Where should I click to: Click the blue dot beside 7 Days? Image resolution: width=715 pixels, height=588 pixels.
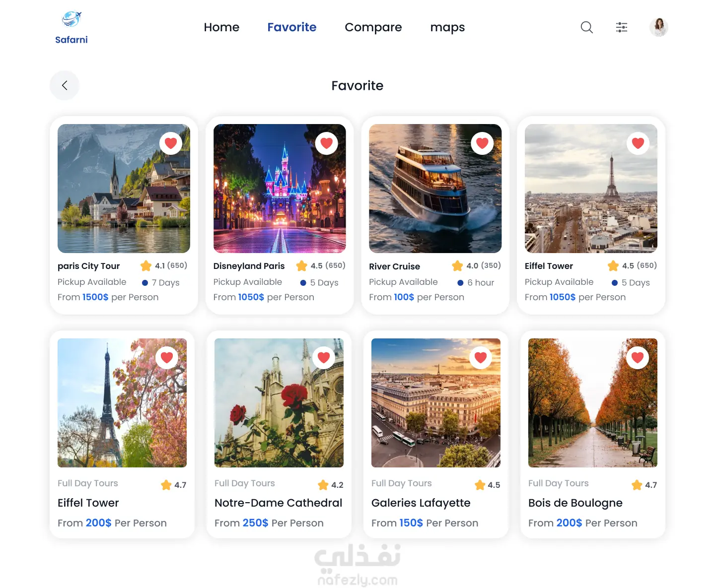[x=145, y=283]
